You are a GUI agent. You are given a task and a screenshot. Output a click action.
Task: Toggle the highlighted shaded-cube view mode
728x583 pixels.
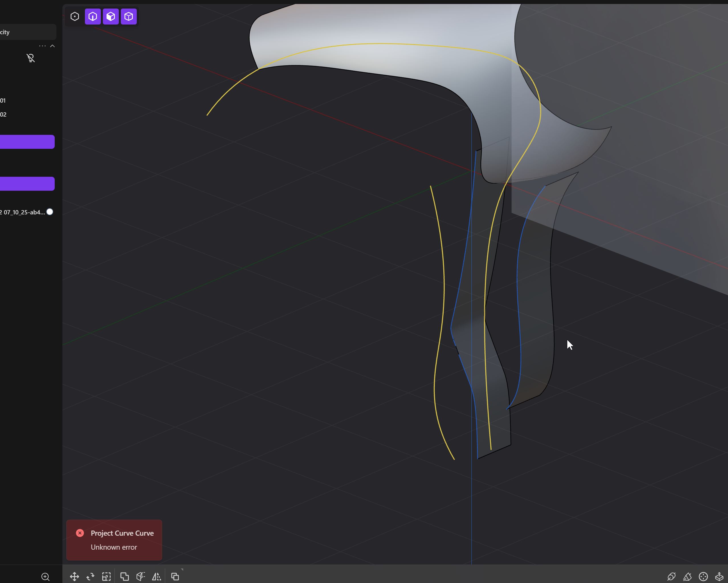click(111, 16)
